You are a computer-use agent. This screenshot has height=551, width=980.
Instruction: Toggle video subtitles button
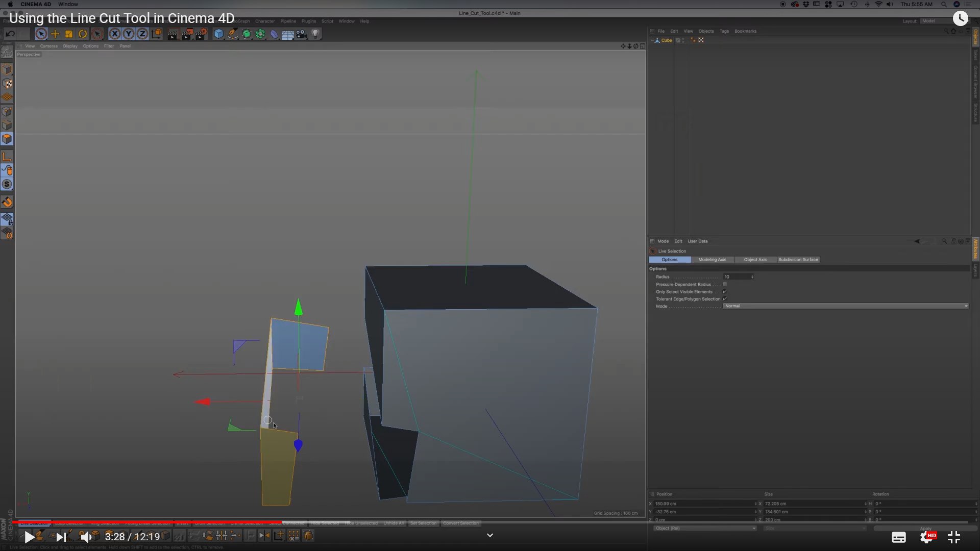click(x=899, y=537)
